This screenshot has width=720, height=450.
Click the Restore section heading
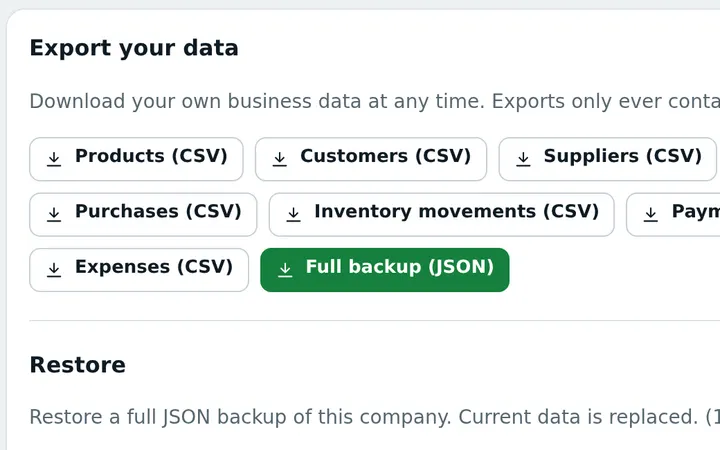(78, 365)
